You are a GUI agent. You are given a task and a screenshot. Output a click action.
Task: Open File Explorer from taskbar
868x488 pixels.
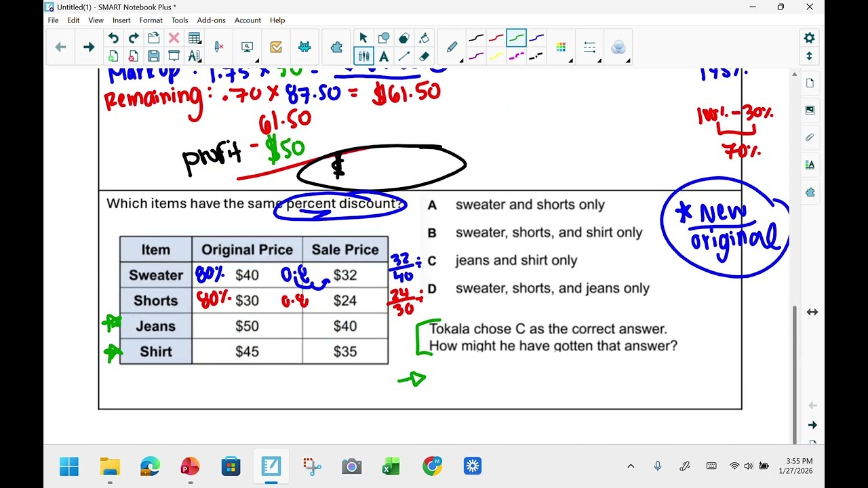click(110, 466)
